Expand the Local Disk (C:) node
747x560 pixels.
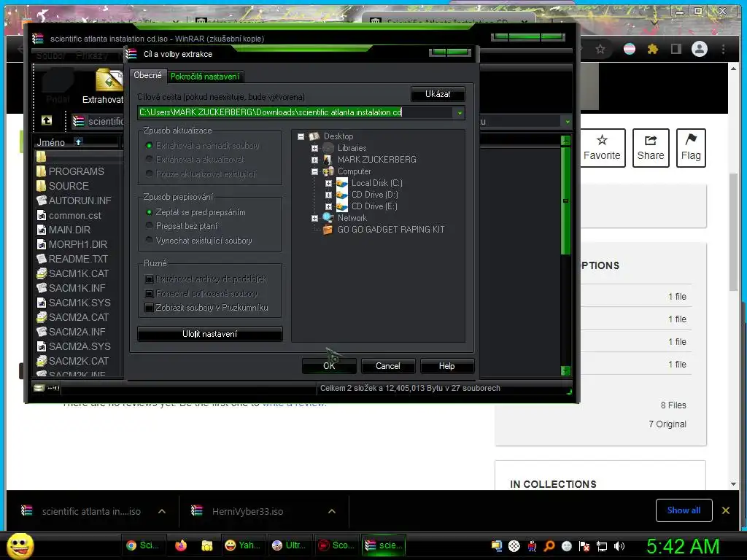point(328,183)
